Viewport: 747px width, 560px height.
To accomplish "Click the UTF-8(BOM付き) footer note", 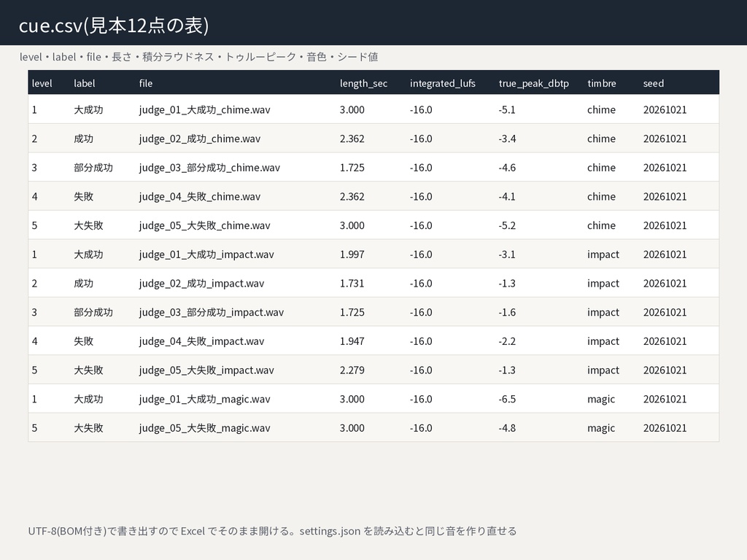I will click(272, 531).
